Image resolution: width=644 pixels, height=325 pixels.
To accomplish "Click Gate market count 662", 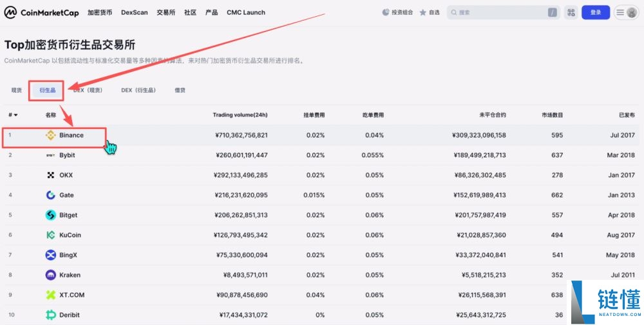I will click(x=557, y=195).
